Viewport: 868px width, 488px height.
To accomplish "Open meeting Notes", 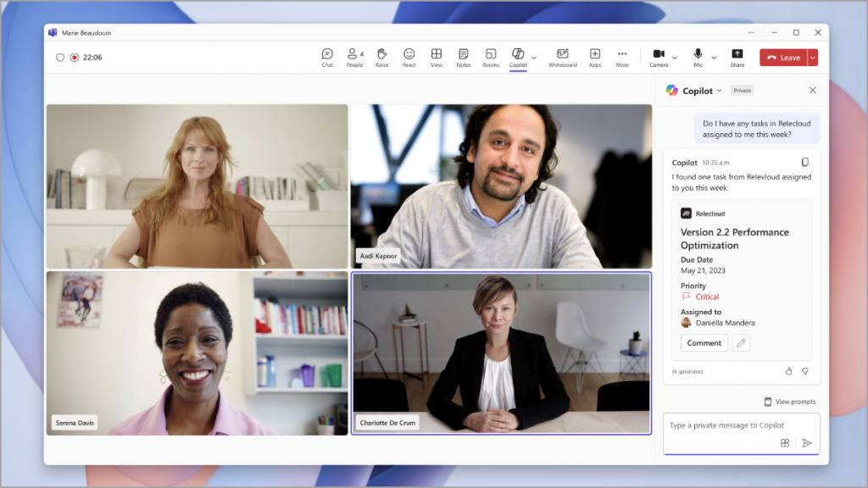I will (x=464, y=58).
